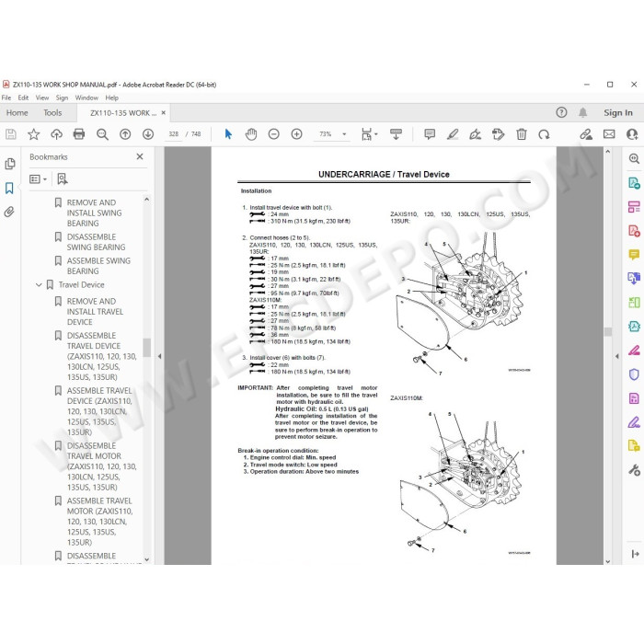The image size is (644, 644).
Task: Click the document vertical scrollbar thumb
Action: coord(608,331)
